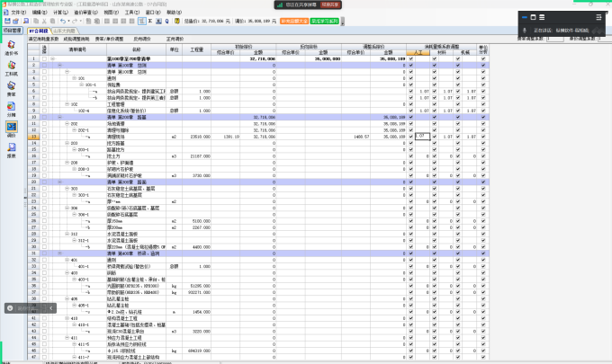Toggle the 材料 checkbox in row 13
612x364 pixels.
[435, 137]
